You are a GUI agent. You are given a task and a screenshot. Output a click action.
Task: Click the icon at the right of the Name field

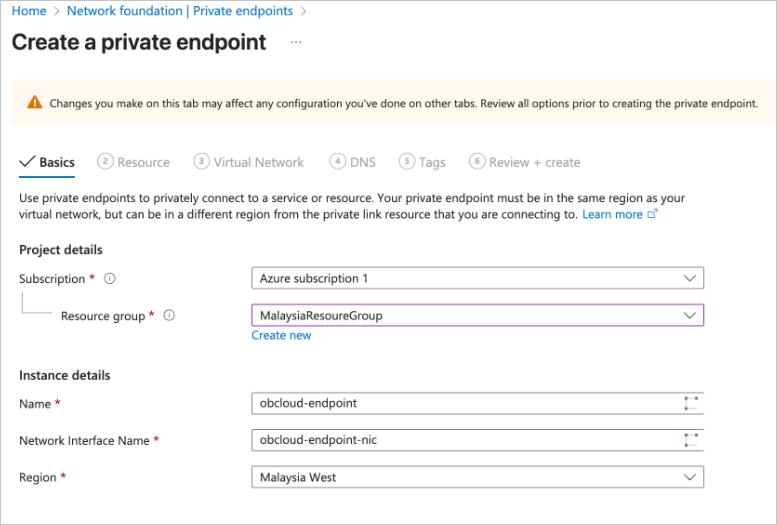(690, 404)
